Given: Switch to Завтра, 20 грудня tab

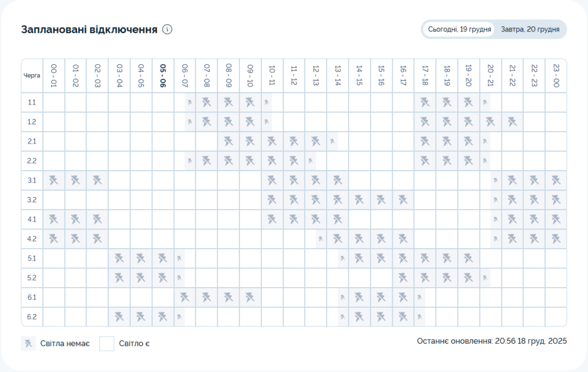Looking at the screenshot, I should pyautogui.click(x=530, y=29).
